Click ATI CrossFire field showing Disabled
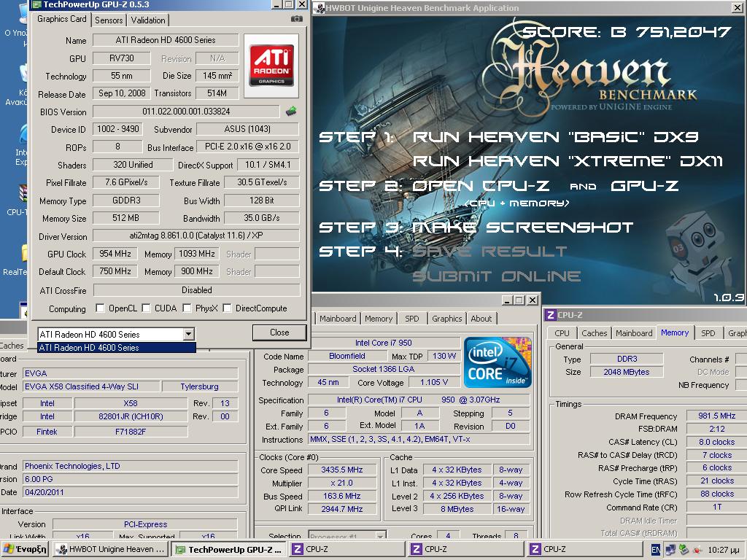 point(196,290)
